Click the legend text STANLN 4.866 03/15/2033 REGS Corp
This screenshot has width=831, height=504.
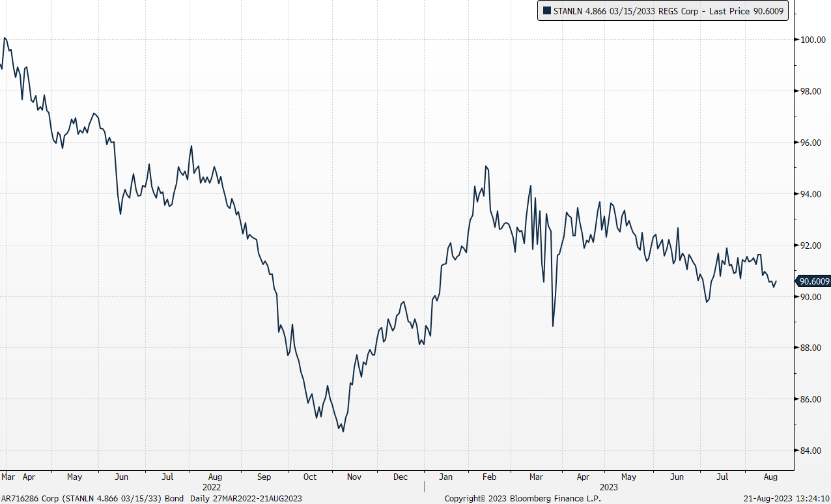pos(625,11)
